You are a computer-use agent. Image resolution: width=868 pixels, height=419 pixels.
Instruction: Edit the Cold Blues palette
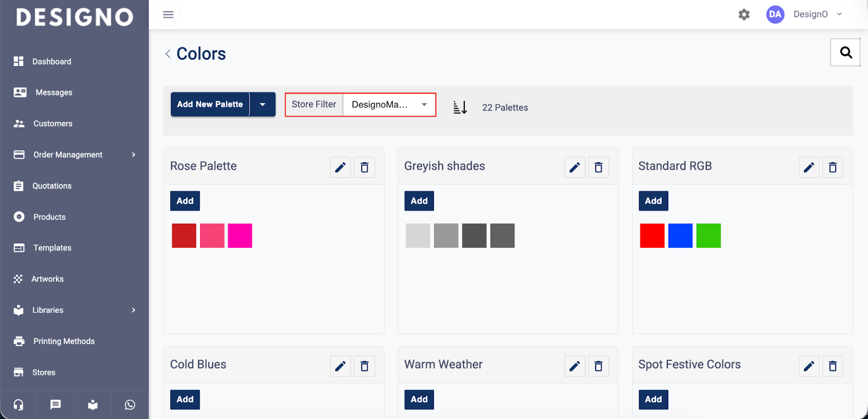[x=340, y=366]
